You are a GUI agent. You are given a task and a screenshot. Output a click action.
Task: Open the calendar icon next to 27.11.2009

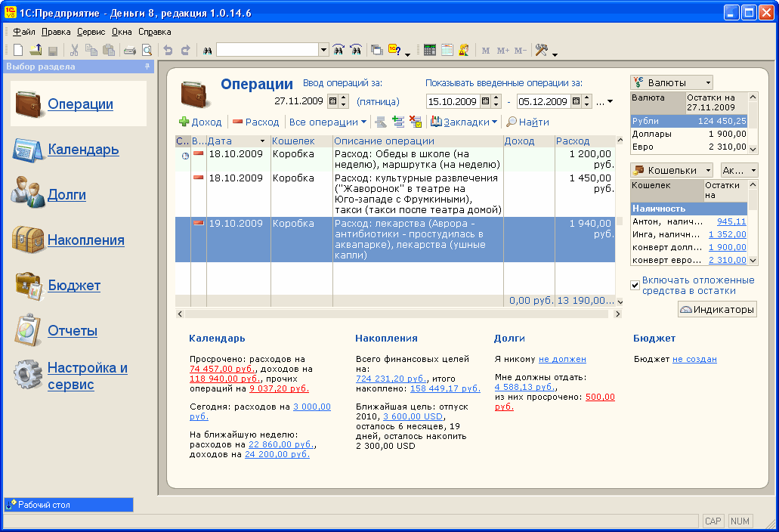pyautogui.click(x=333, y=101)
